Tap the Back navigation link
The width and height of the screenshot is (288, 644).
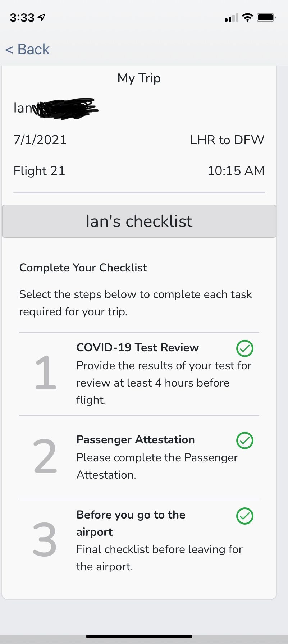(x=28, y=49)
